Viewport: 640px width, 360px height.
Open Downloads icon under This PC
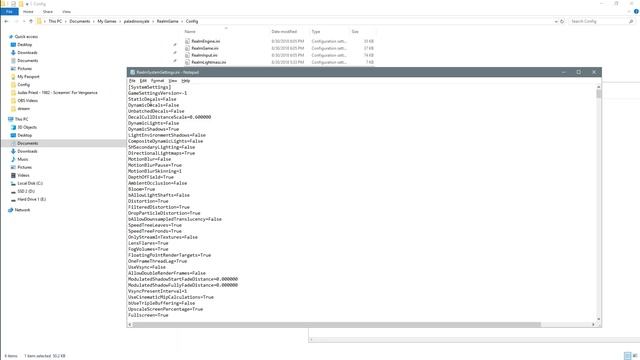[13, 151]
